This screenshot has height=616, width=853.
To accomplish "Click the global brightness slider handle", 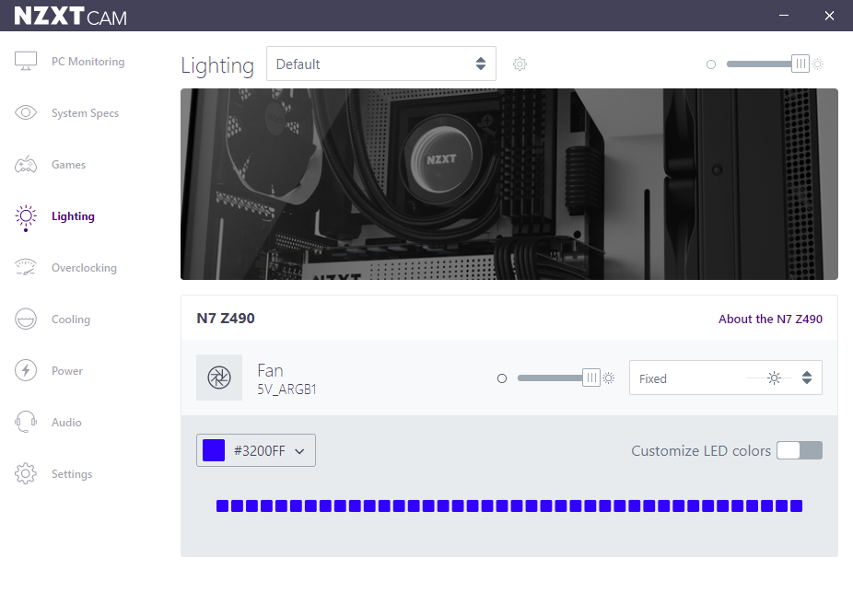I will coord(800,64).
